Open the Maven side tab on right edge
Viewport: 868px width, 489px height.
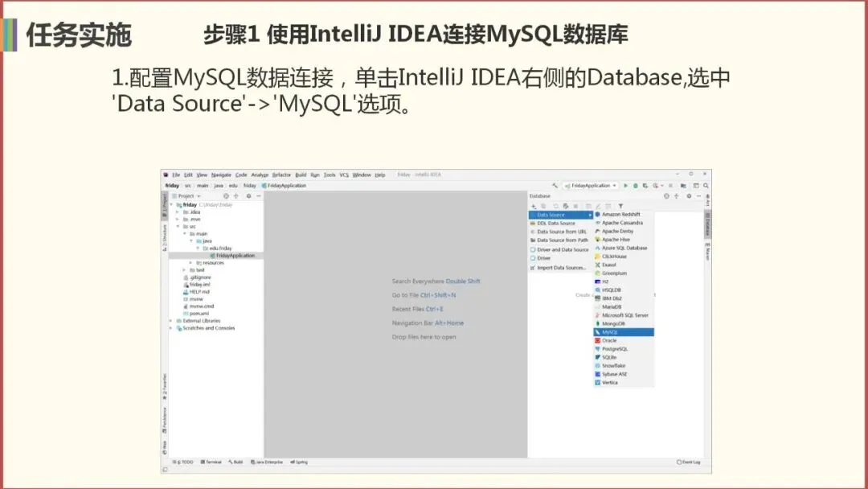point(707,252)
